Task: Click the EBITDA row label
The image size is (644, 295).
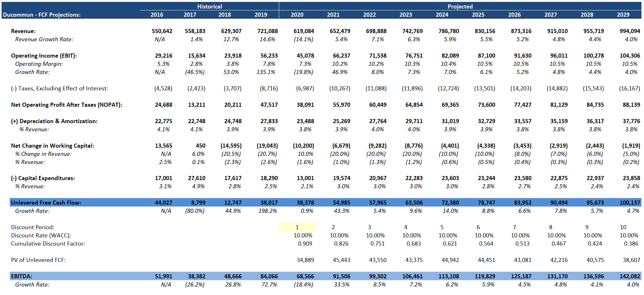Action: [21, 276]
